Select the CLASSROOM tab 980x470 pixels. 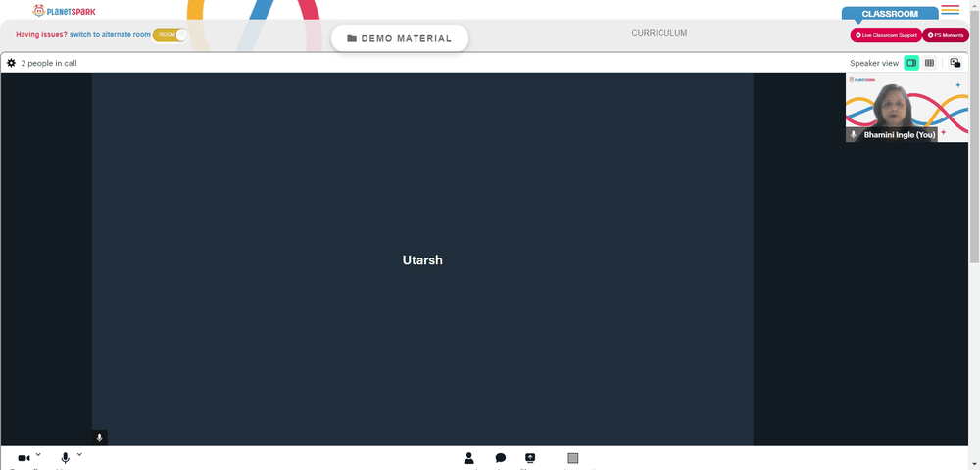pos(889,14)
